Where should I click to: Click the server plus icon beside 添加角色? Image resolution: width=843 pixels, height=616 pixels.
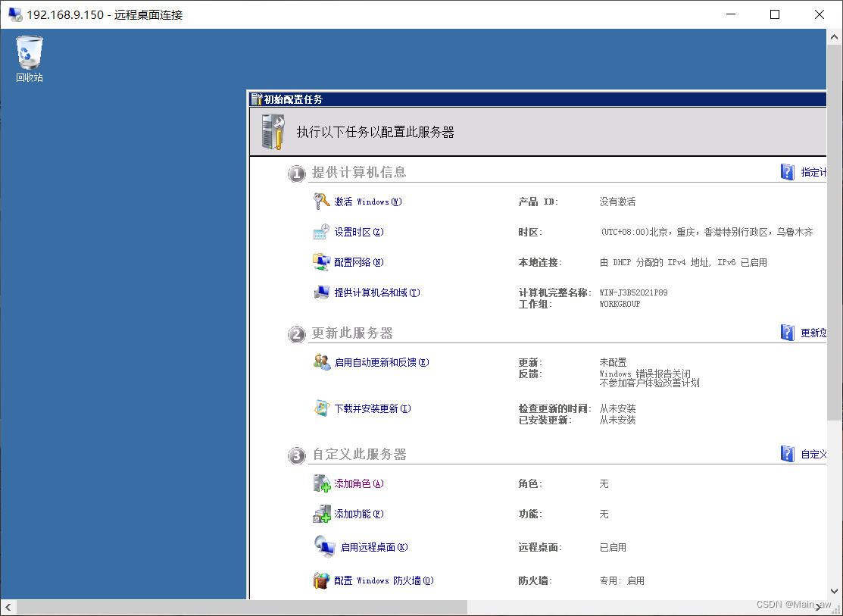321,483
